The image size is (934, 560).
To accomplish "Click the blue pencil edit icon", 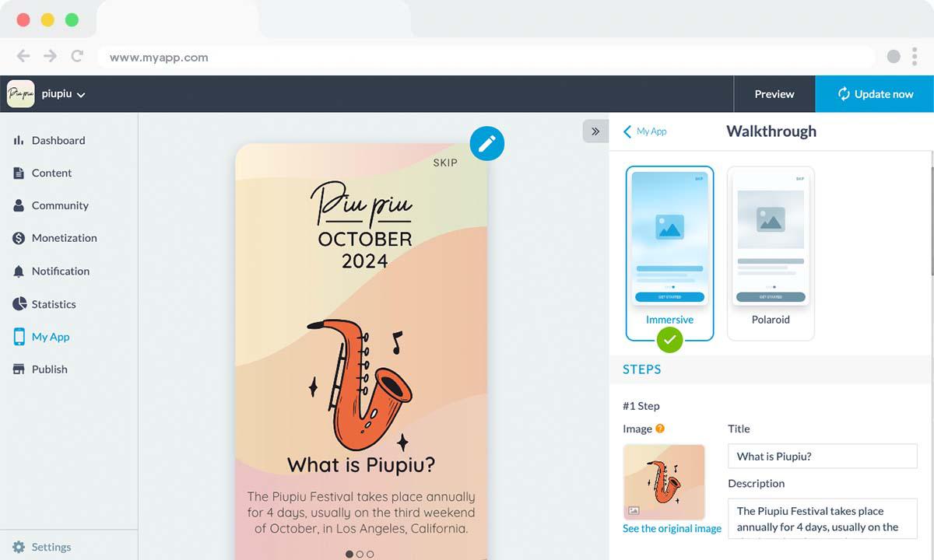I will [487, 143].
